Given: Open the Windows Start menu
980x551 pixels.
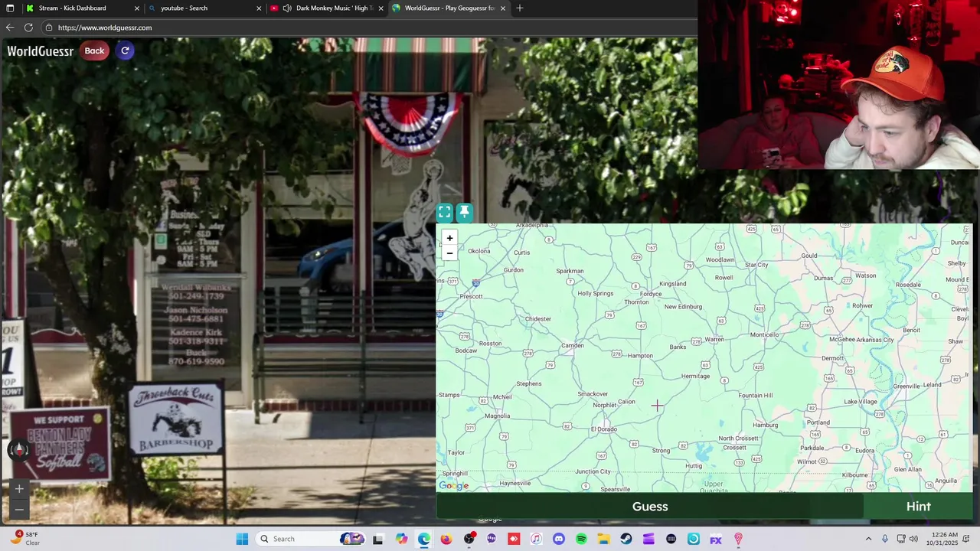Looking at the screenshot, I should pos(242,539).
